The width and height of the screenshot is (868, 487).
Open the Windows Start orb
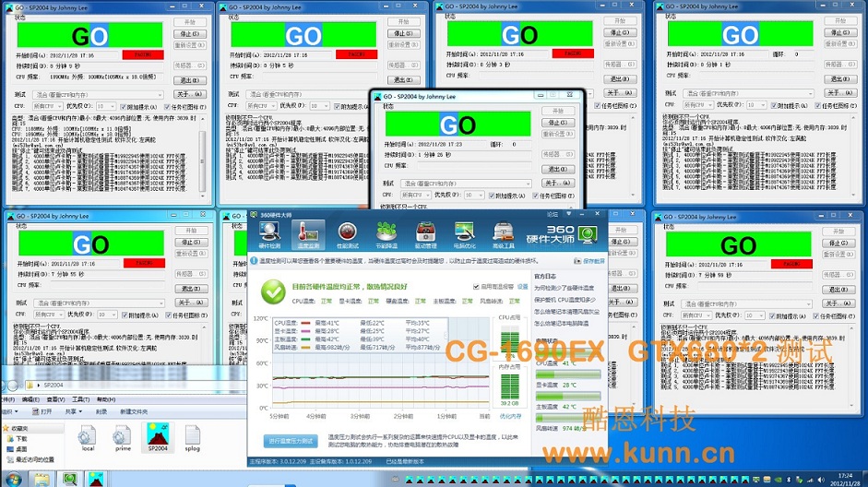12,480
